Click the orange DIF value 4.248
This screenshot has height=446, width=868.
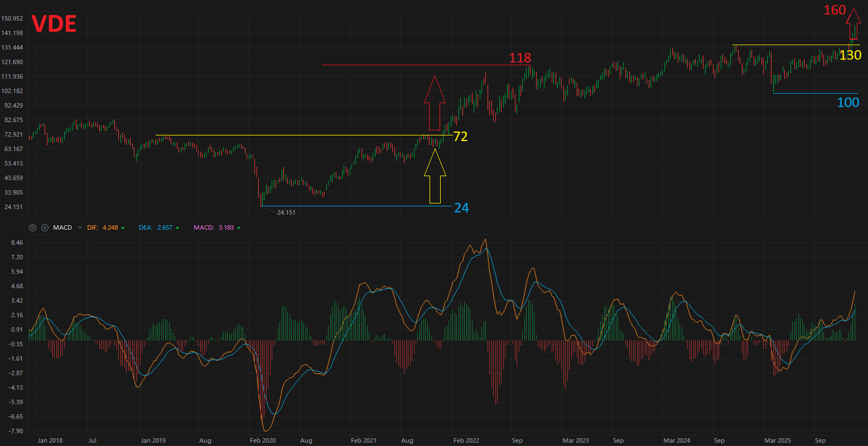[x=110, y=227]
